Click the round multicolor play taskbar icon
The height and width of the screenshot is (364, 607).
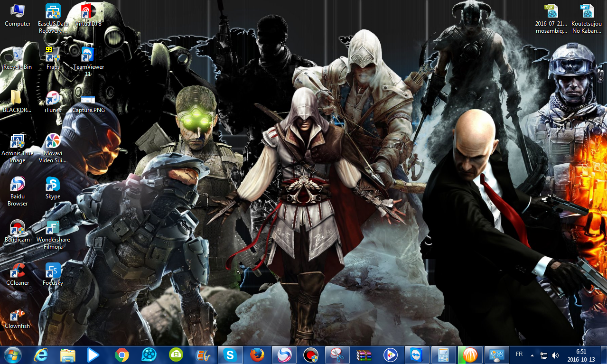point(391,355)
